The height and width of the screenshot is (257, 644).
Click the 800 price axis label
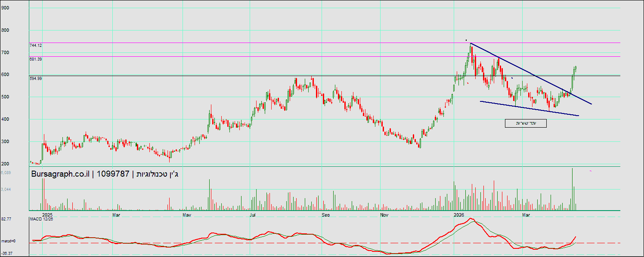[5, 31]
